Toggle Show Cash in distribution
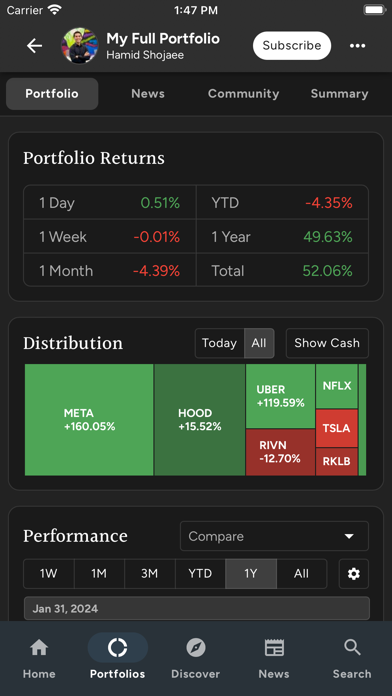Screen dimensions: 392x696 (327, 343)
